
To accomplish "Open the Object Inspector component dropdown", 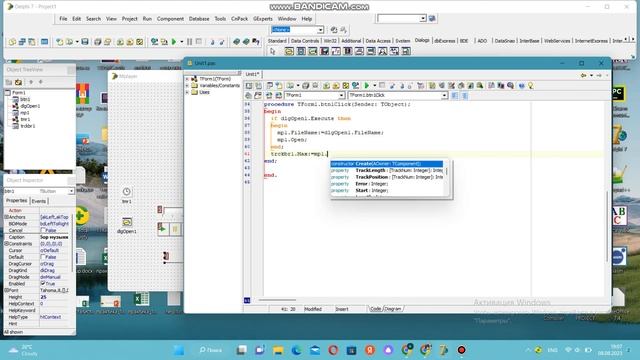I will coord(71,191).
